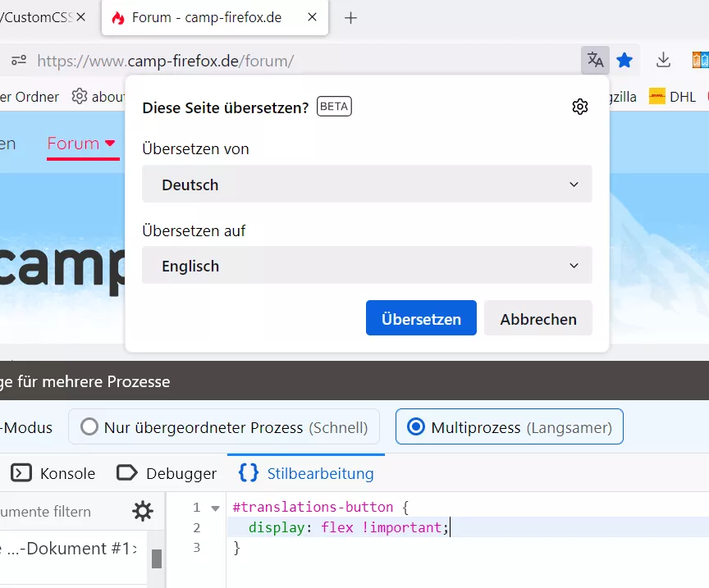Viewport: 709px width, 588px height.
Task: Click the translate page icon in address bar
Action: pyautogui.click(x=595, y=60)
